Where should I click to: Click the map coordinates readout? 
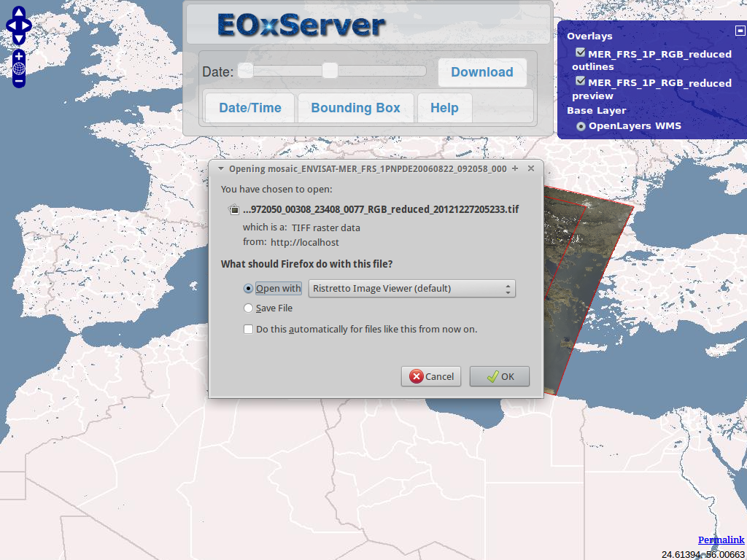tap(703, 555)
